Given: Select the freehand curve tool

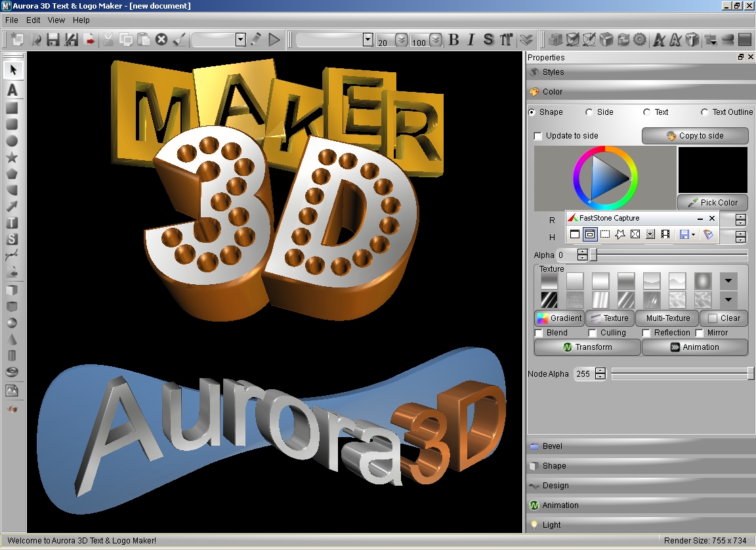Looking at the screenshot, I should [x=12, y=255].
